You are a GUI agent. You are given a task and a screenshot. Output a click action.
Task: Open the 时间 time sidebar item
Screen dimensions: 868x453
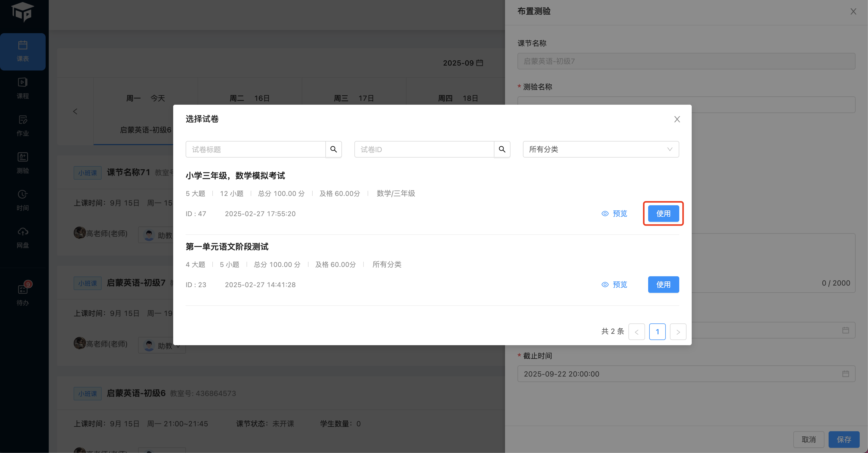click(x=23, y=200)
